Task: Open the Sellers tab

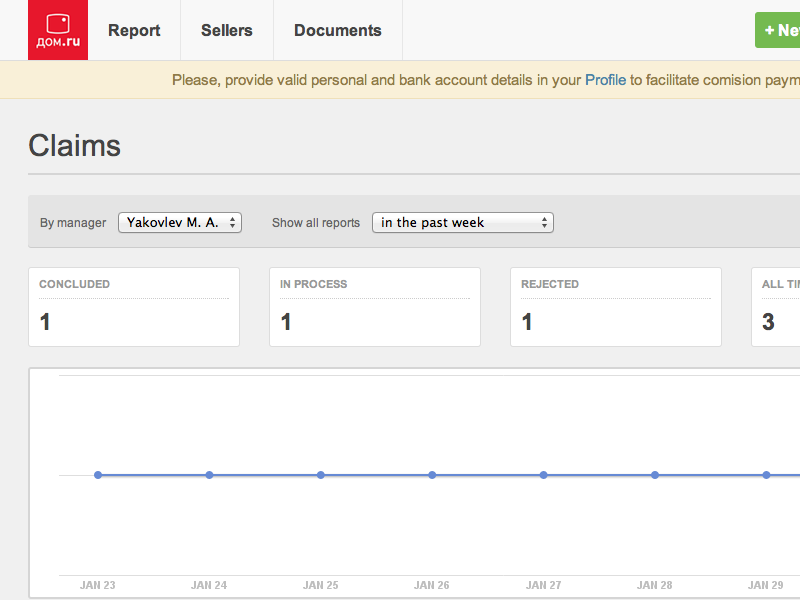Action: [x=227, y=30]
